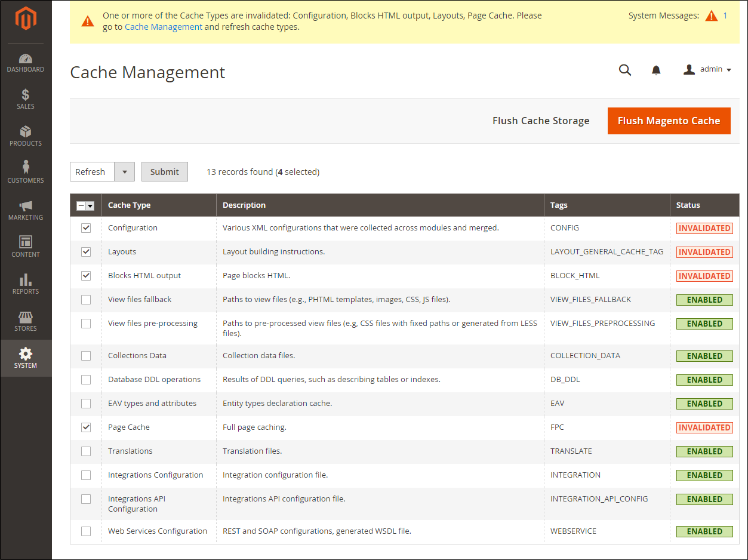Click "Layout building instructions." description
Viewport: 748px width, 560px height.
[x=273, y=252]
